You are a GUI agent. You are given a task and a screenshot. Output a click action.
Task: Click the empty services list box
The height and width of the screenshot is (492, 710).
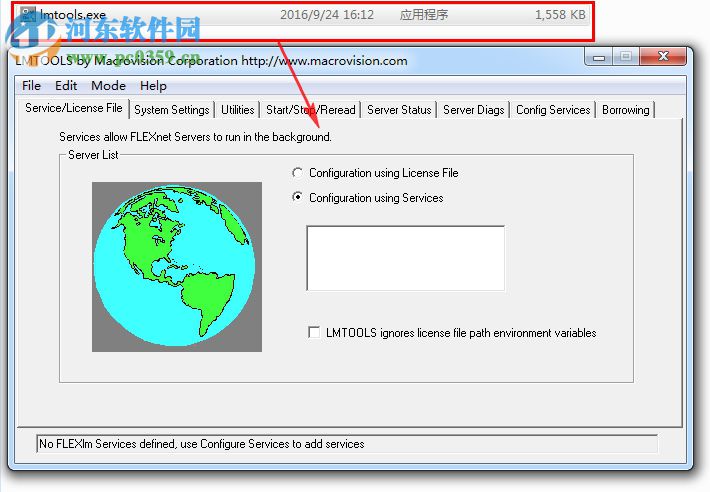tap(405, 258)
